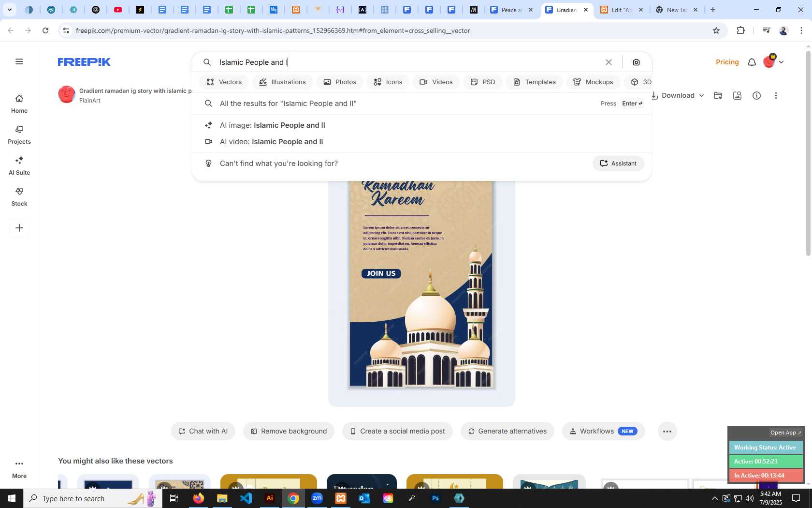Screen dimensions: 812x508
Task: Filter search by Mockups
Action: (x=593, y=82)
